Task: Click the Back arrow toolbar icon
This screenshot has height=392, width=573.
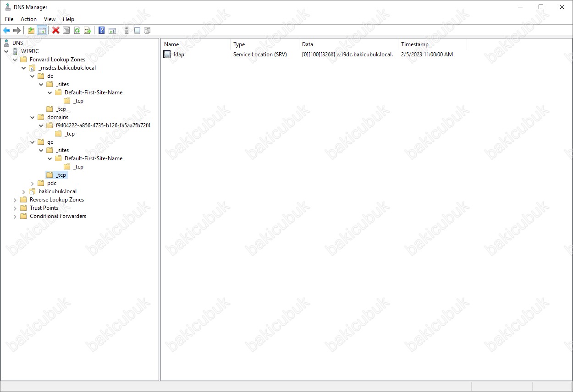Action: click(6, 31)
